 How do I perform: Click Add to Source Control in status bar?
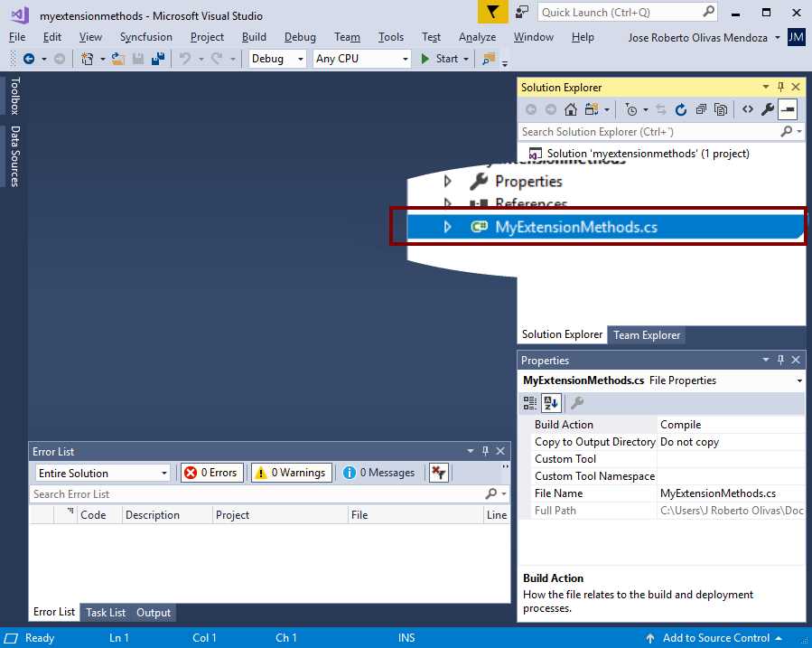pos(714,638)
